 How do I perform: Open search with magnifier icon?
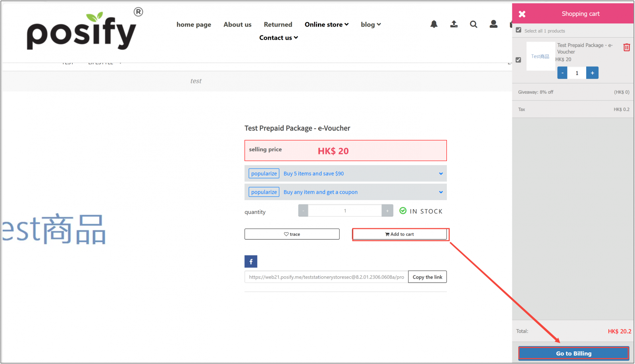[x=473, y=24]
